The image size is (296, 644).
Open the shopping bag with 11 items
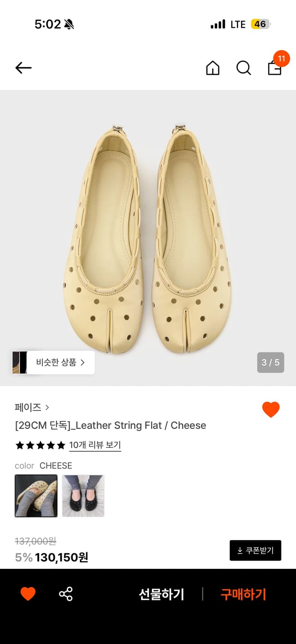274,69
